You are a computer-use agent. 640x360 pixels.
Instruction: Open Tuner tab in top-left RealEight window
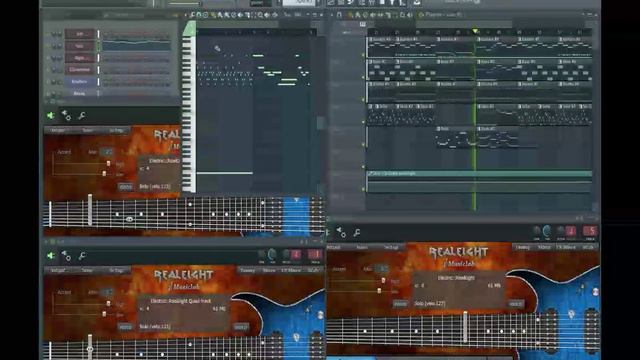(x=87, y=131)
